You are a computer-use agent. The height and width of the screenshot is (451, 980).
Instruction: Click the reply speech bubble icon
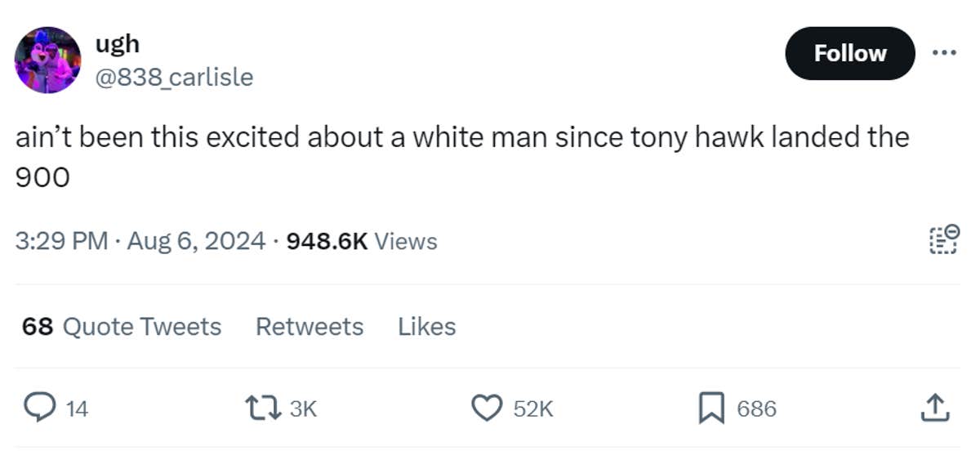(36, 408)
